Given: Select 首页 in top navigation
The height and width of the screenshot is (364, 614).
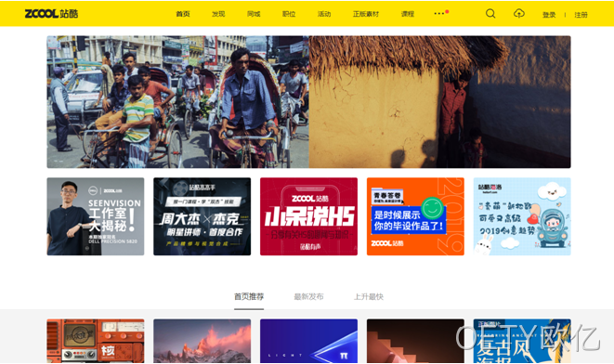Looking at the screenshot, I should (183, 14).
